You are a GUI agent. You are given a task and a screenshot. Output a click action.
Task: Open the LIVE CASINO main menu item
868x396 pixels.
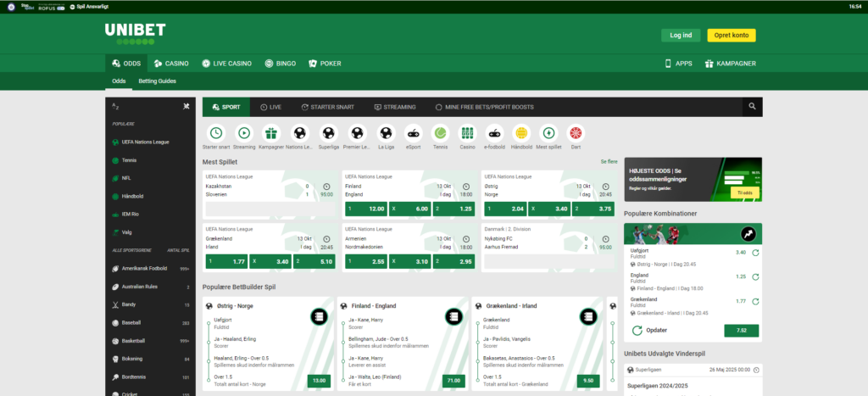pyautogui.click(x=227, y=64)
